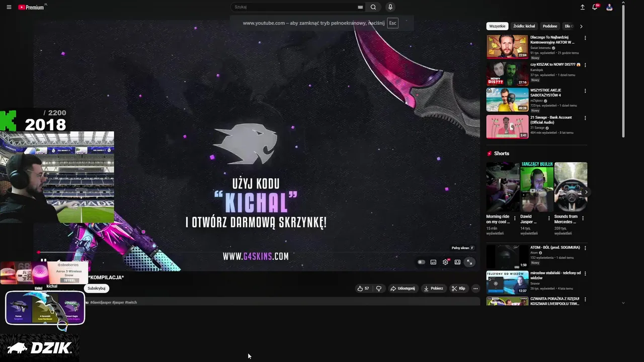Viewport: 644px width, 362px height.
Task: Like the video with 57 likes
Action: pyautogui.click(x=363, y=288)
